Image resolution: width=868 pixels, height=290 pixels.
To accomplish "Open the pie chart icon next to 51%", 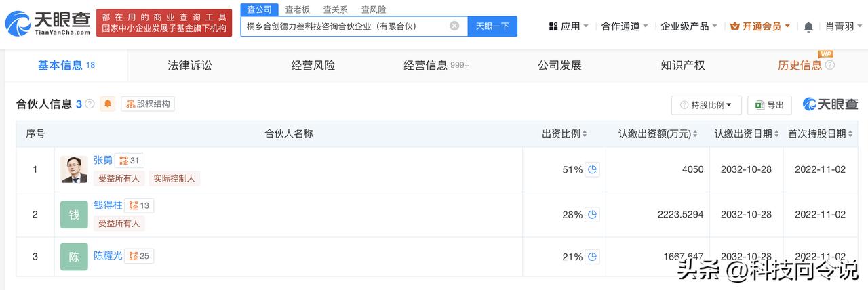I will 593,169.
